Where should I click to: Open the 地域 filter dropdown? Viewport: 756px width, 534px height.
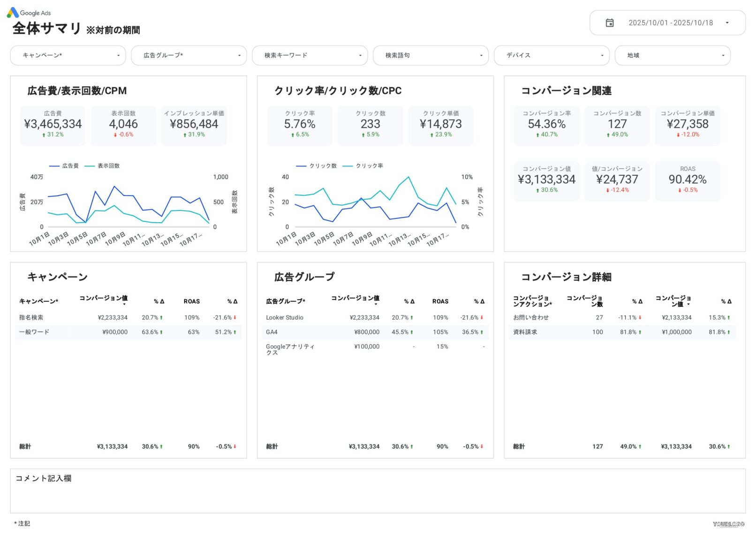(x=673, y=55)
